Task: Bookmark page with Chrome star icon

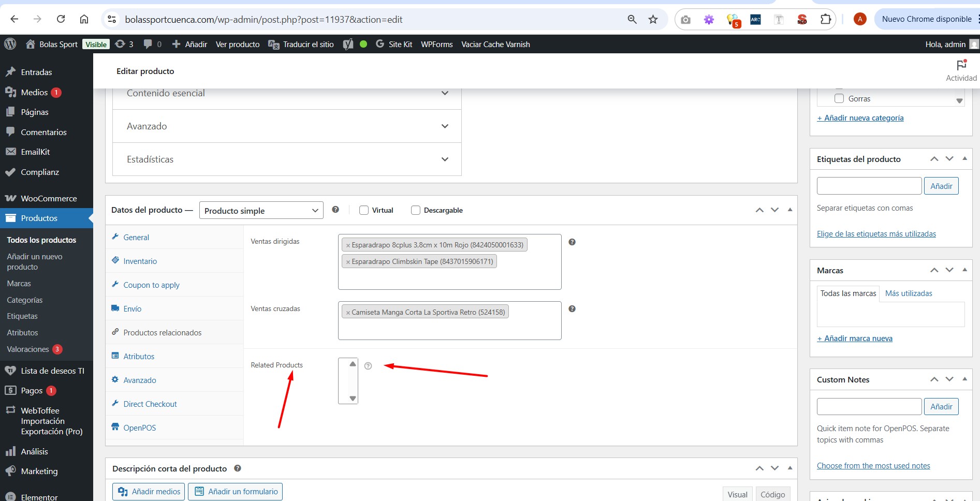Action: tap(653, 19)
